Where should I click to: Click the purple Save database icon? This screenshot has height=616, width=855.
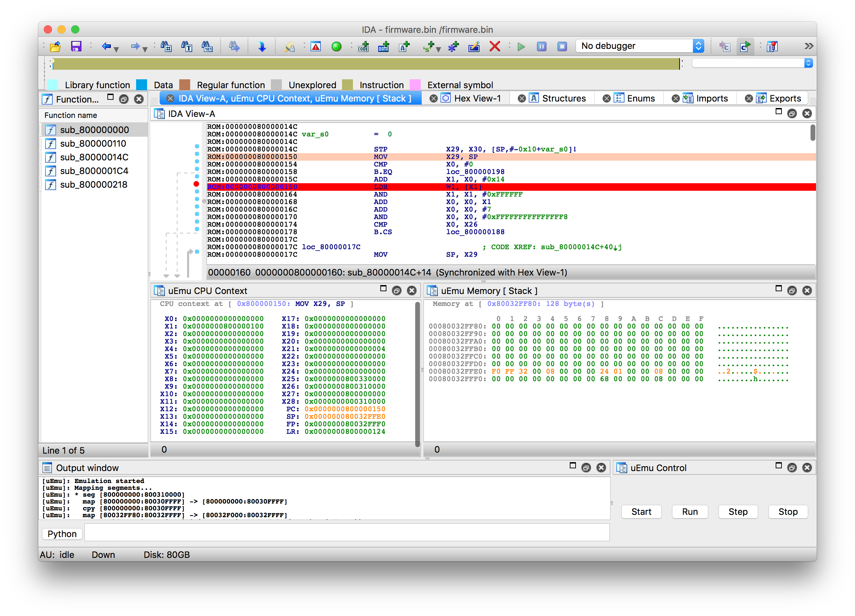coord(76,46)
